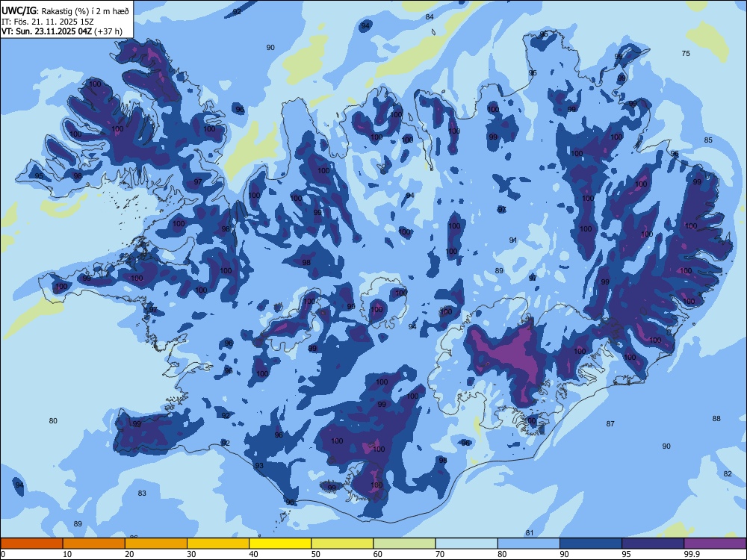Select the amber 30–40 legend swatch

pos(217,544)
